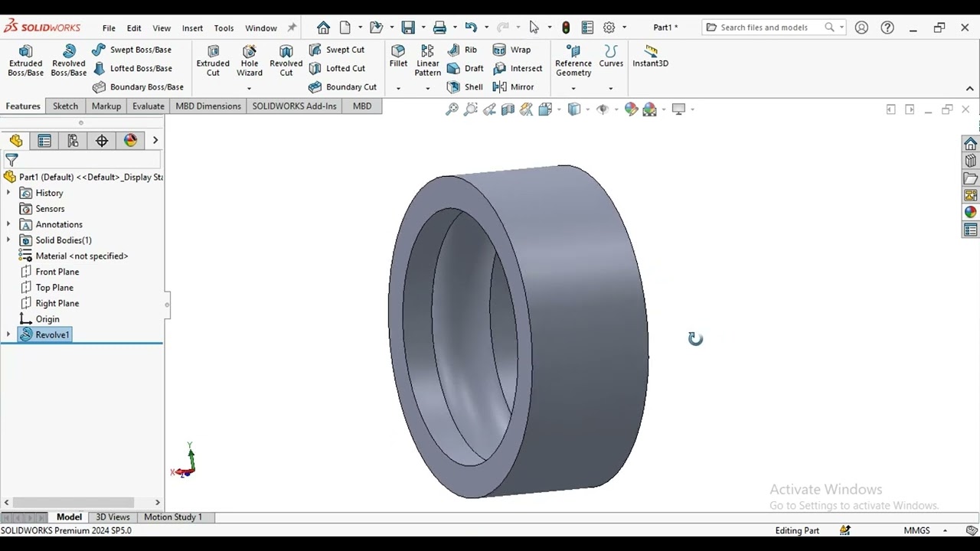Open Fillet dropdown arrow

[398, 89]
